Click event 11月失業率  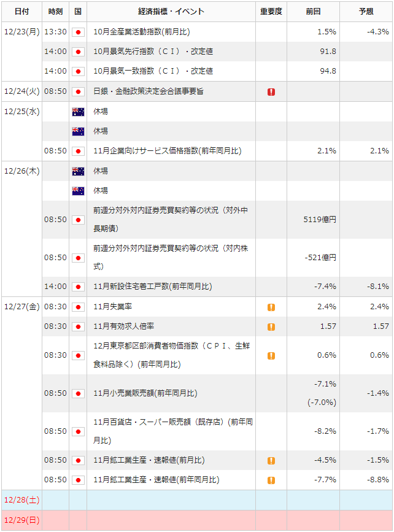(x=113, y=307)
